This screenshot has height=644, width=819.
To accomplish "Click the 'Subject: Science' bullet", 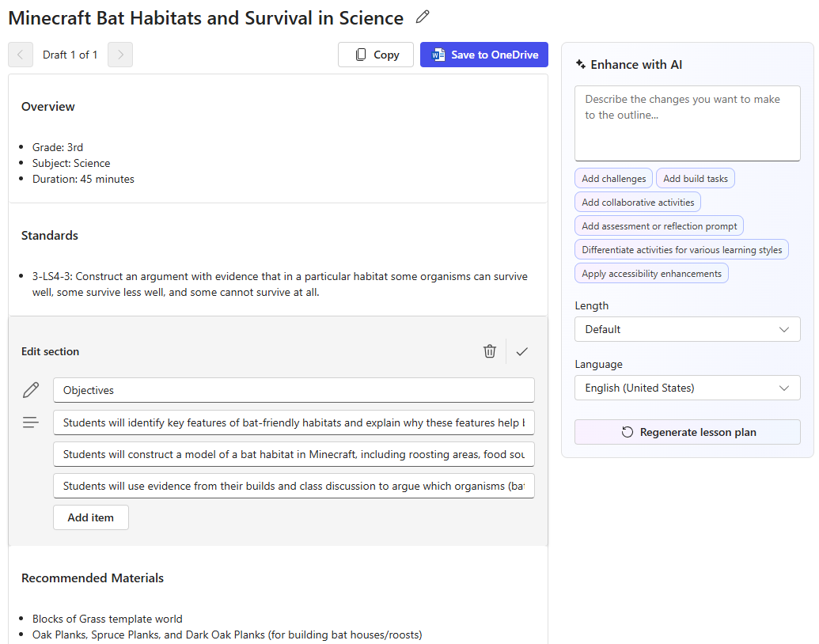I will coord(71,163).
